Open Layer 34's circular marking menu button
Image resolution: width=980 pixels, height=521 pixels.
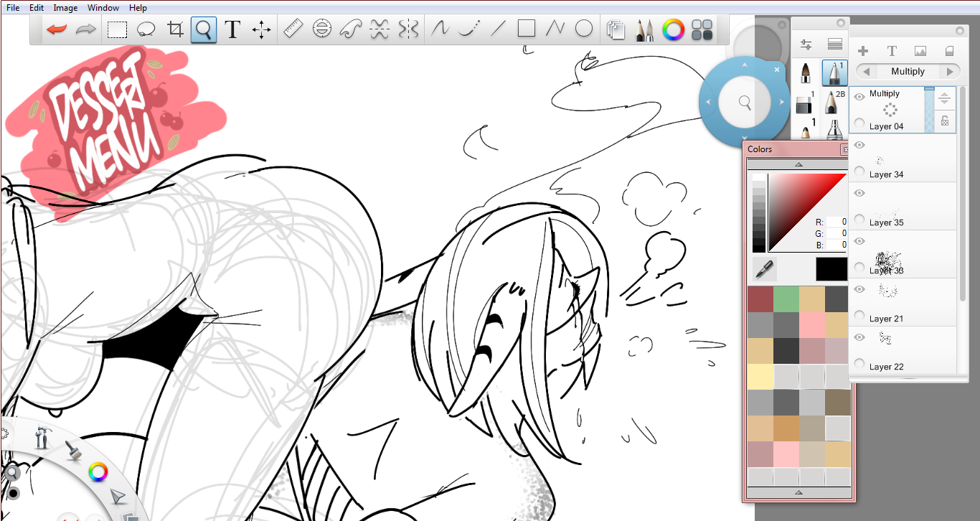pyautogui.click(x=859, y=171)
